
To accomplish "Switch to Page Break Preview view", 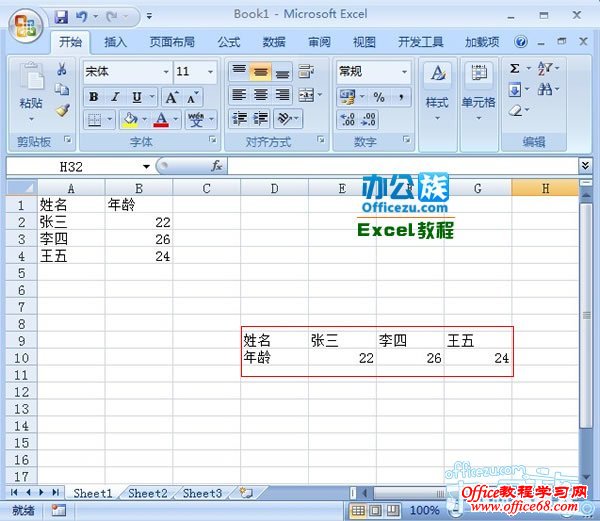I will click(x=393, y=510).
